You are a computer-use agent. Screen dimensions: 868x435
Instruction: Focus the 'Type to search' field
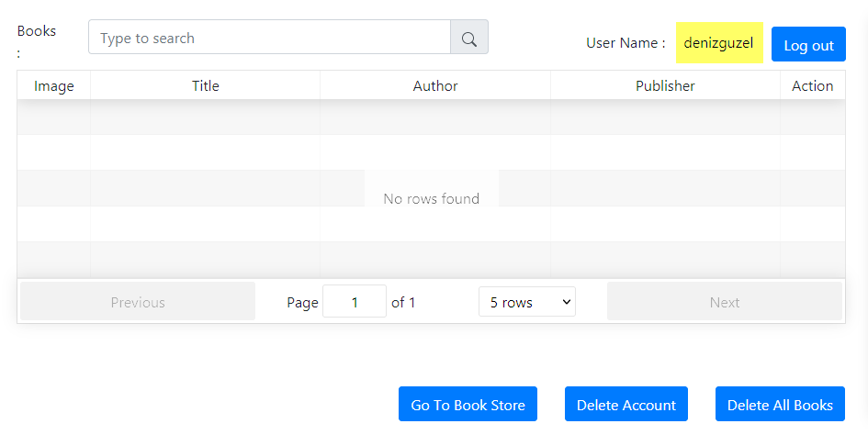[269, 39]
